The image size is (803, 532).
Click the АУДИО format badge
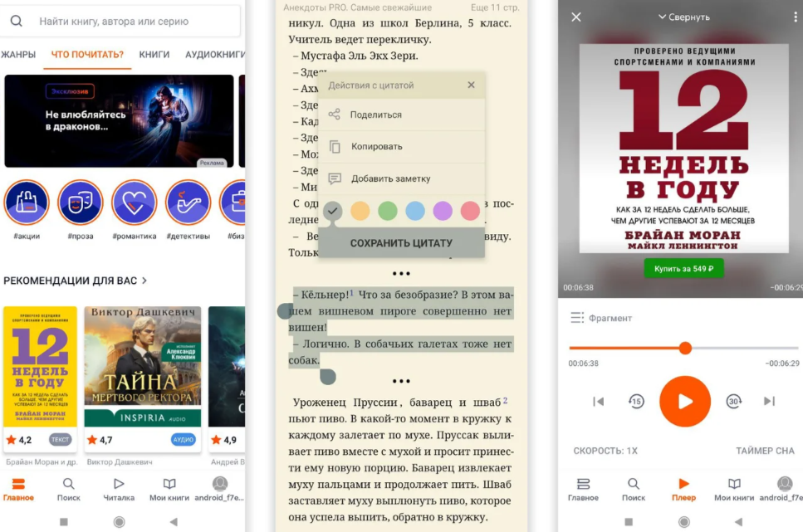(x=183, y=439)
